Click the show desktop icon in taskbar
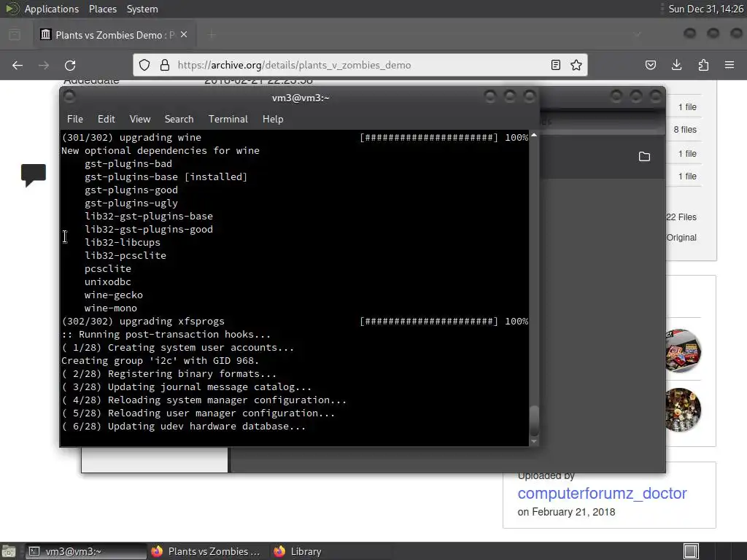This screenshot has width=747, height=560. point(9,551)
